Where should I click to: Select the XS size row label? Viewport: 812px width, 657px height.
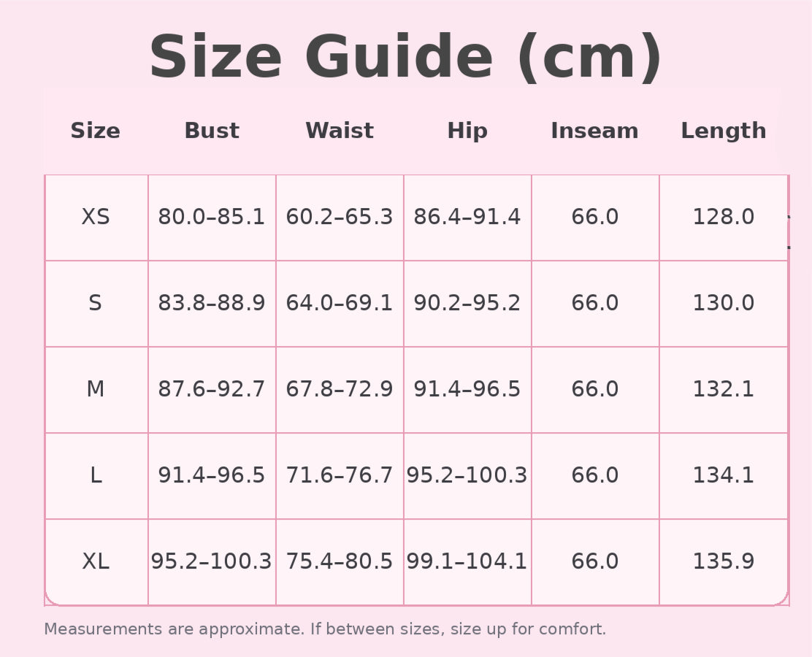tap(96, 218)
